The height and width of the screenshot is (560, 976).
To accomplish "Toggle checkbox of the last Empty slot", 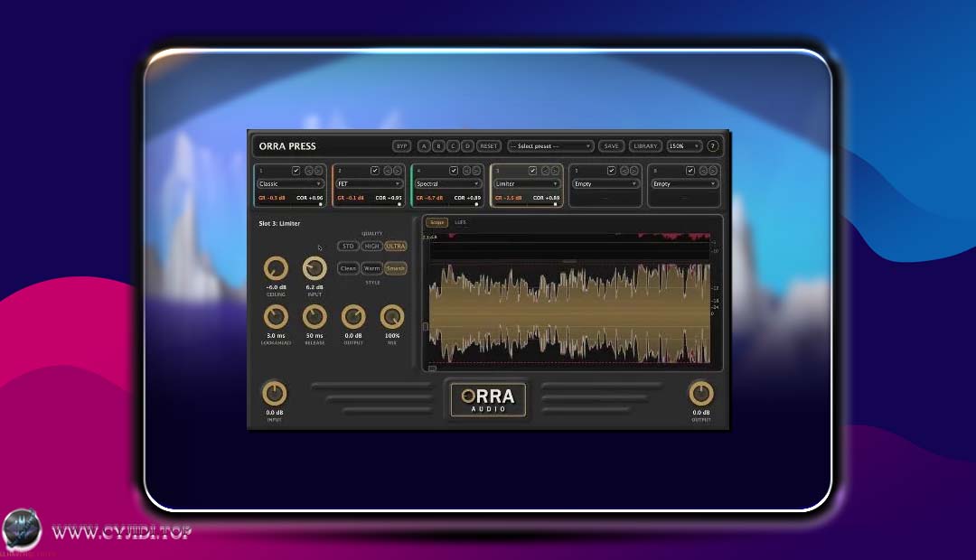I will (690, 171).
